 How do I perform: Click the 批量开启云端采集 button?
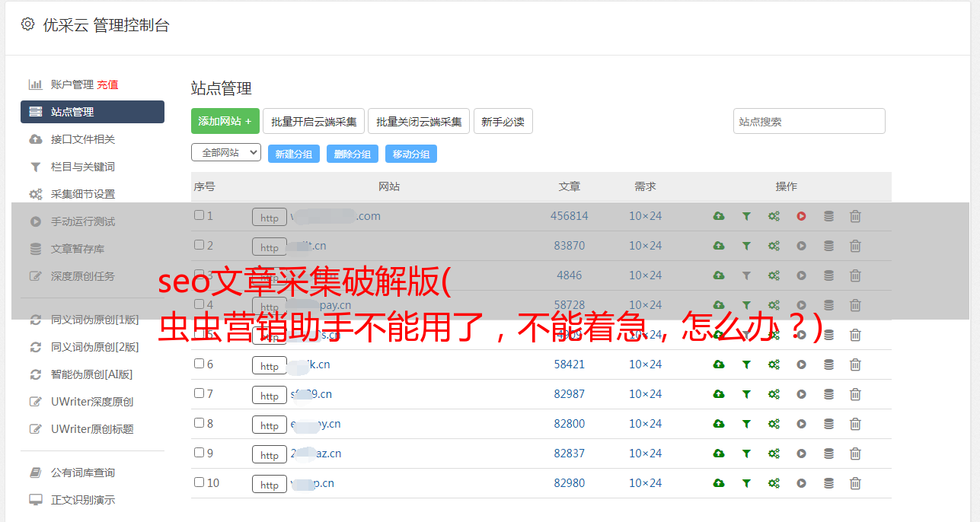(x=314, y=121)
